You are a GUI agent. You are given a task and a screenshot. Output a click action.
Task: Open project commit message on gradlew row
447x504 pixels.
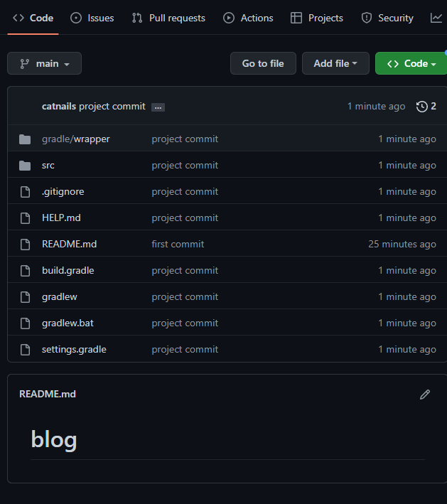[185, 297]
